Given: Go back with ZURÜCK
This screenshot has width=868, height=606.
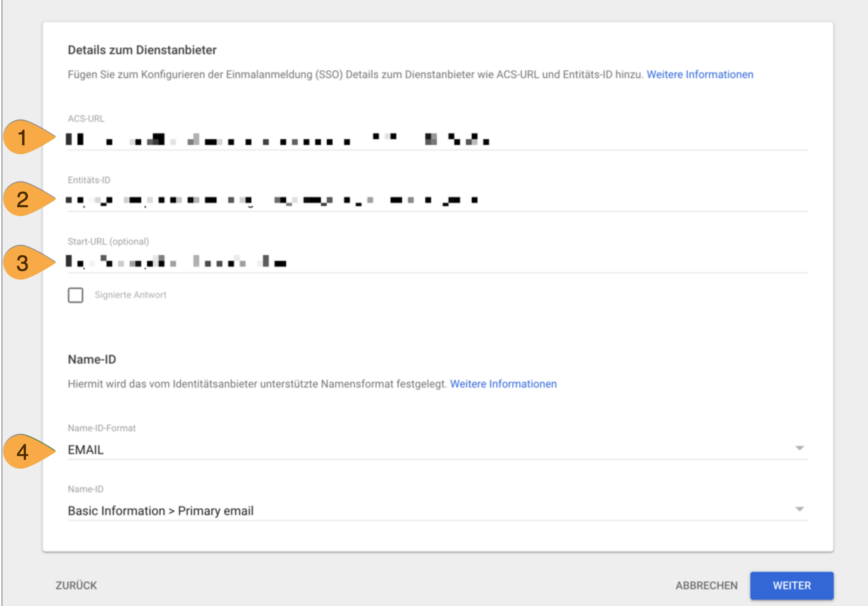Looking at the screenshot, I should tap(76, 586).
